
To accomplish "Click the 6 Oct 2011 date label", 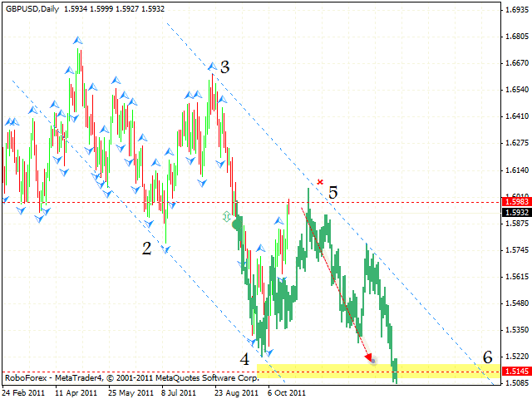I will coord(287,392).
